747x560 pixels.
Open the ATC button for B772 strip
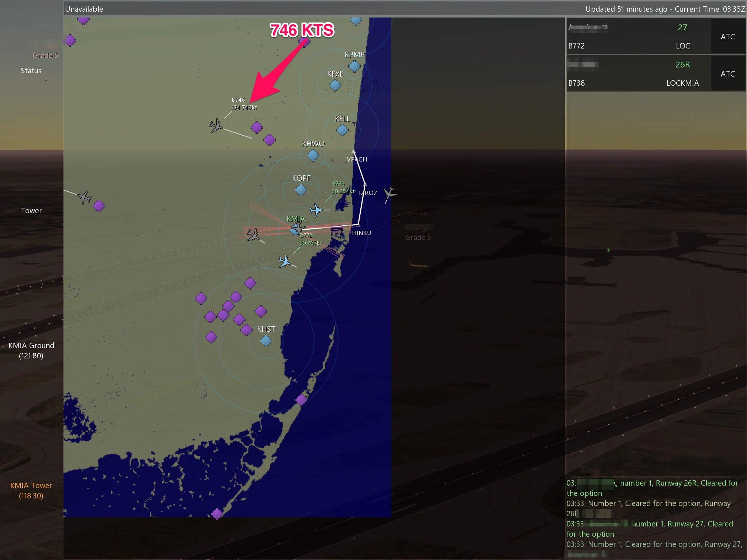728,36
